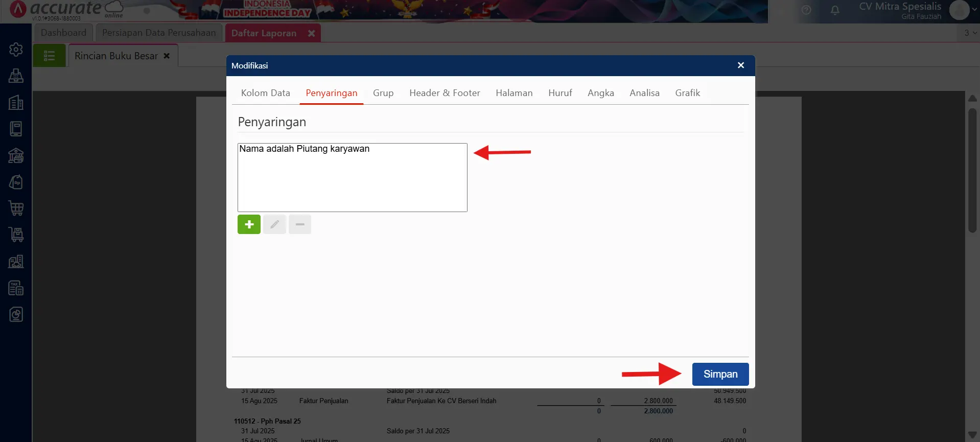Image resolution: width=980 pixels, height=442 pixels.
Task: Open the company module icon in sidebar
Action: tap(16, 103)
